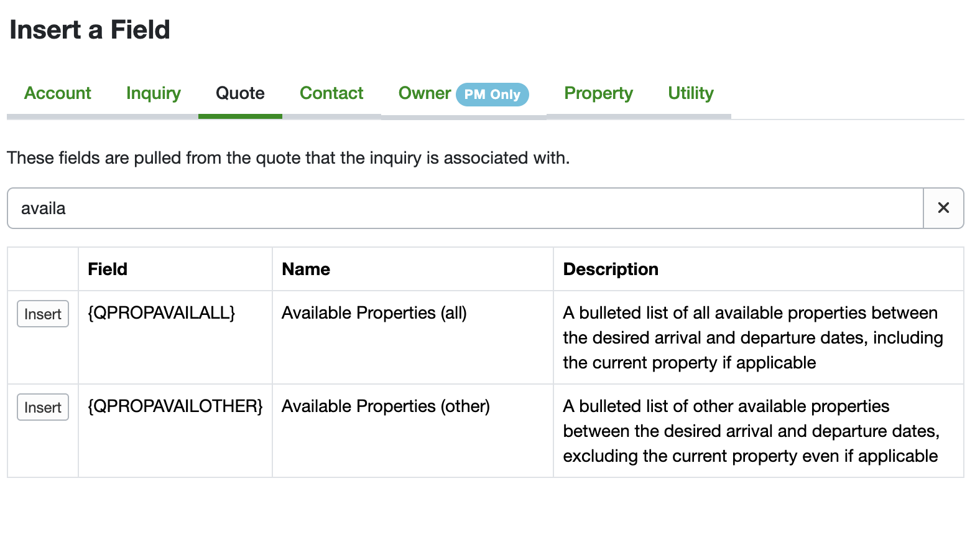The image size is (980, 534).
Task: Click the 'Available Properties (all)' name cell
Action: point(374,312)
